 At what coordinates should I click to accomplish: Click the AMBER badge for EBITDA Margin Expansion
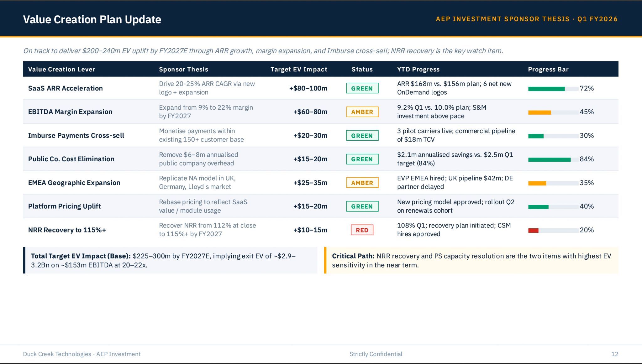pos(362,112)
